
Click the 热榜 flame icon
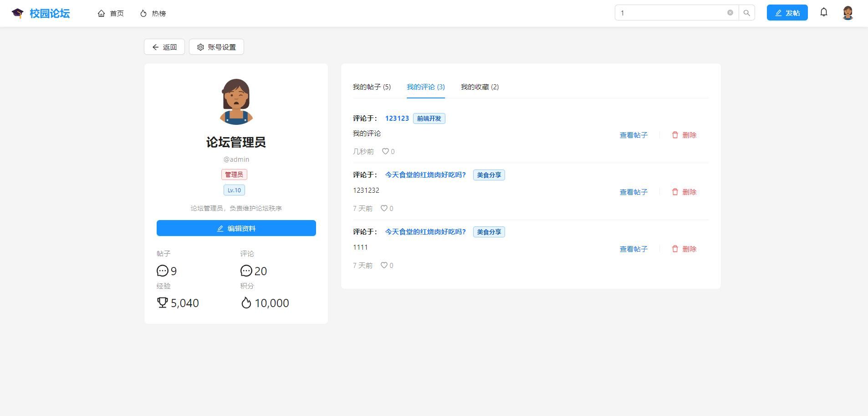pyautogui.click(x=142, y=13)
